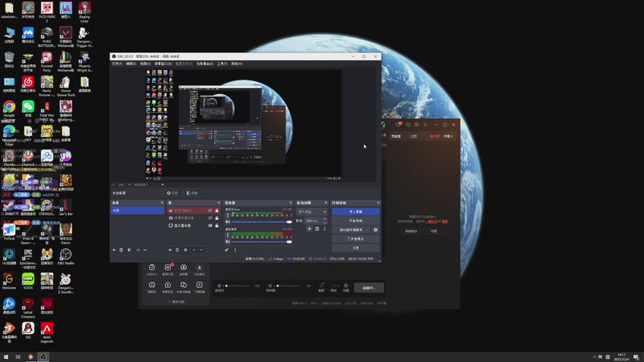Mute the first audio mixer channel speaker
The image size is (644, 362).
(228, 222)
